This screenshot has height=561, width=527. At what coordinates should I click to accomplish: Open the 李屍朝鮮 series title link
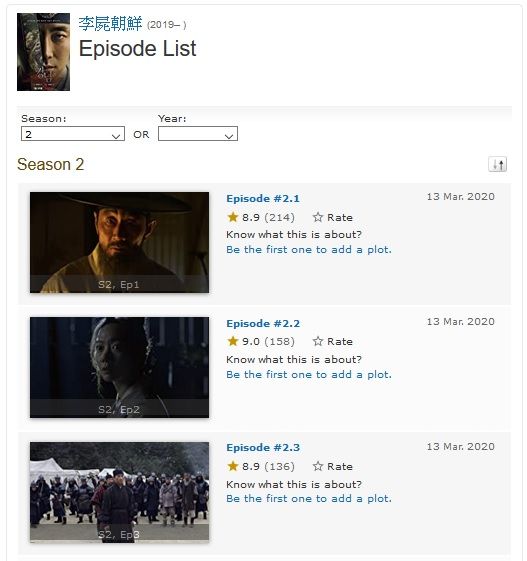coord(110,24)
